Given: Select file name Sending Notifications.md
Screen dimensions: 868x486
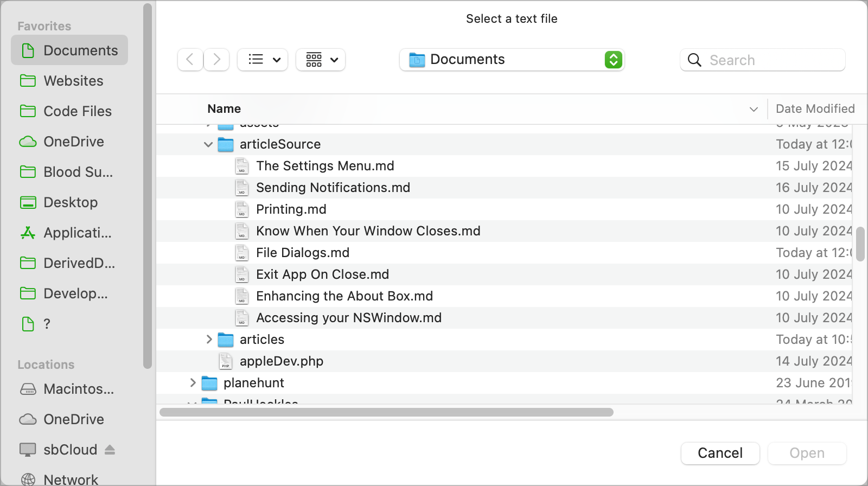Looking at the screenshot, I should pyautogui.click(x=333, y=188).
